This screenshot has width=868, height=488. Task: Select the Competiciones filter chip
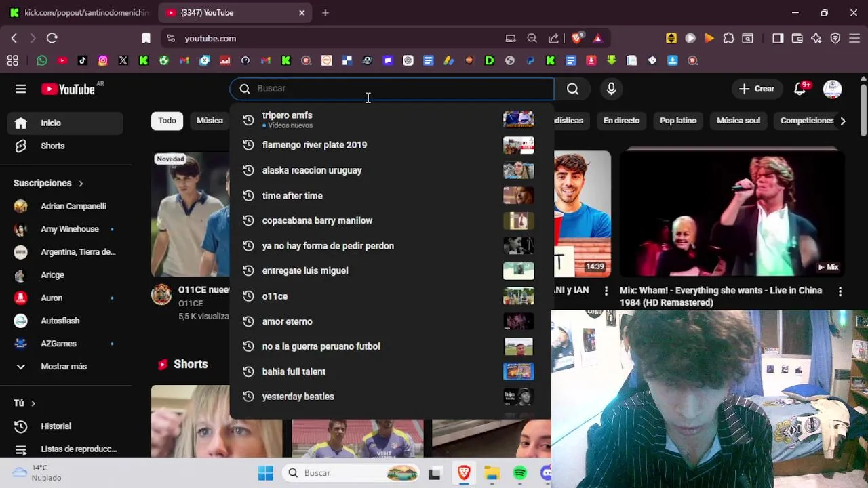point(807,121)
